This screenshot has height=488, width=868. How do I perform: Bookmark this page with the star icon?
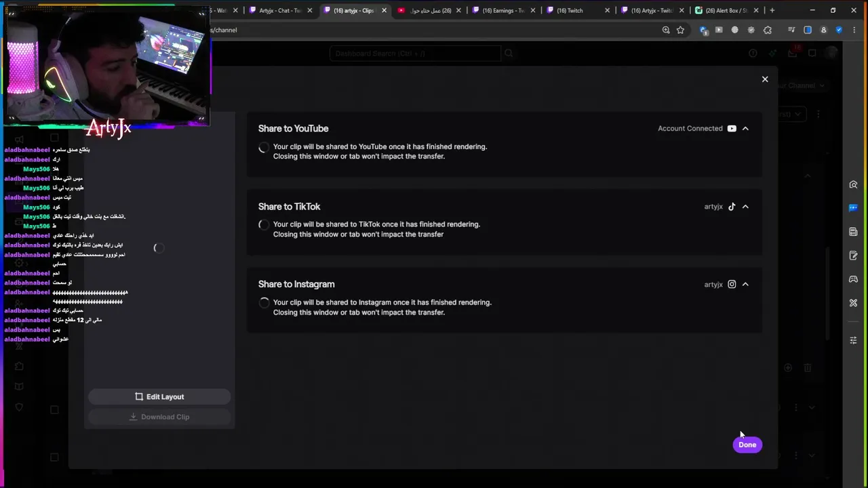680,30
